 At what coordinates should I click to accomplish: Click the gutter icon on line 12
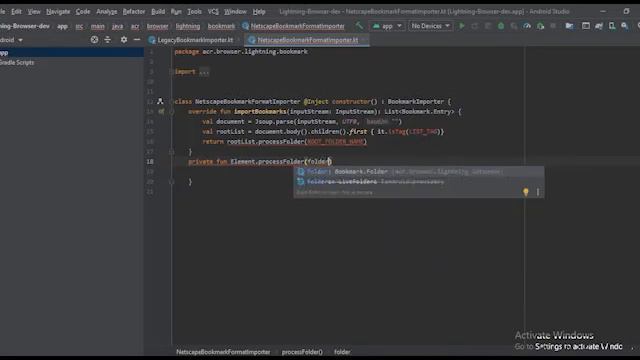point(160,101)
